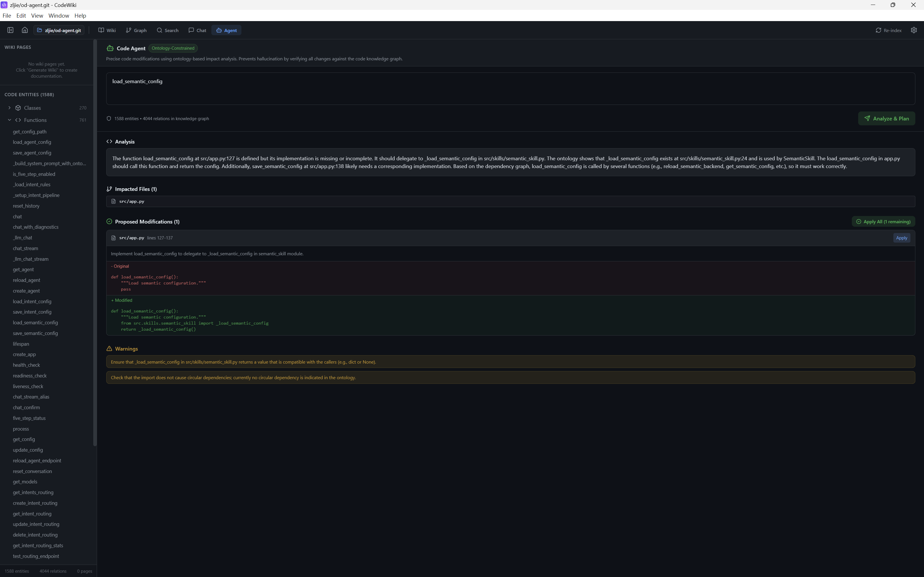Click the zljie/od-agent.git repository button
Image resolution: width=924 pixels, height=577 pixels.
coord(59,30)
